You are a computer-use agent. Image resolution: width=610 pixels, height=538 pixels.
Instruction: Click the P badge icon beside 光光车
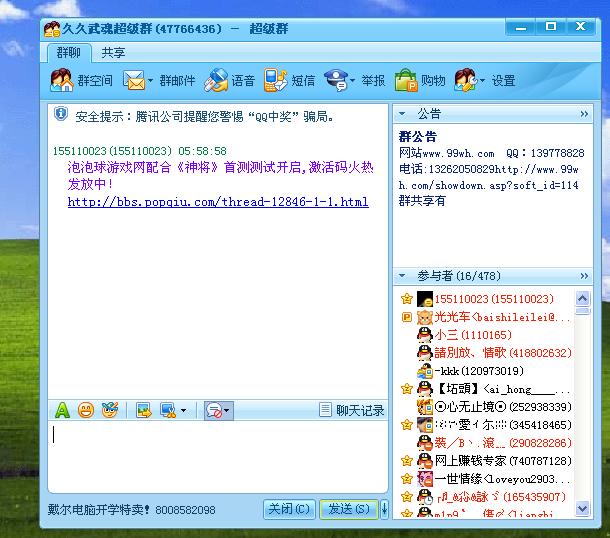(407, 317)
